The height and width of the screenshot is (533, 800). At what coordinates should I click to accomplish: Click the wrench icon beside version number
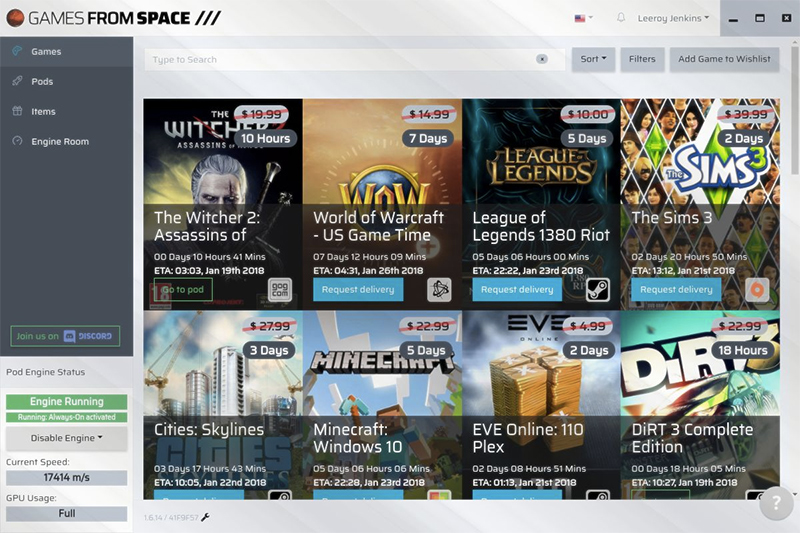tap(206, 517)
